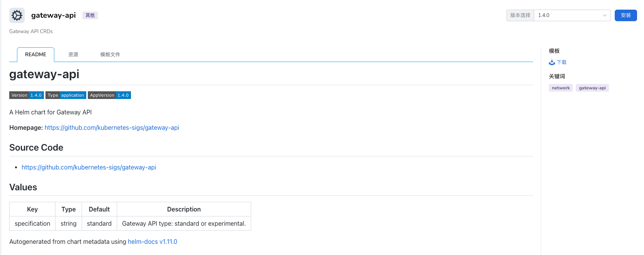The image size is (644, 255).
Task: Click the 版本选择 label
Action: pyautogui.click(x=520, y=15)
